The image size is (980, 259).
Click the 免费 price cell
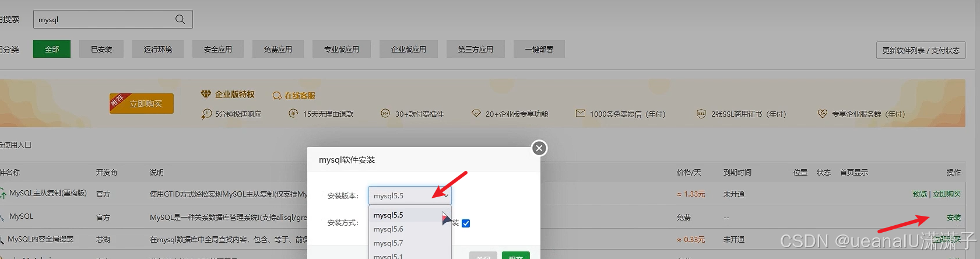point(684,217)
